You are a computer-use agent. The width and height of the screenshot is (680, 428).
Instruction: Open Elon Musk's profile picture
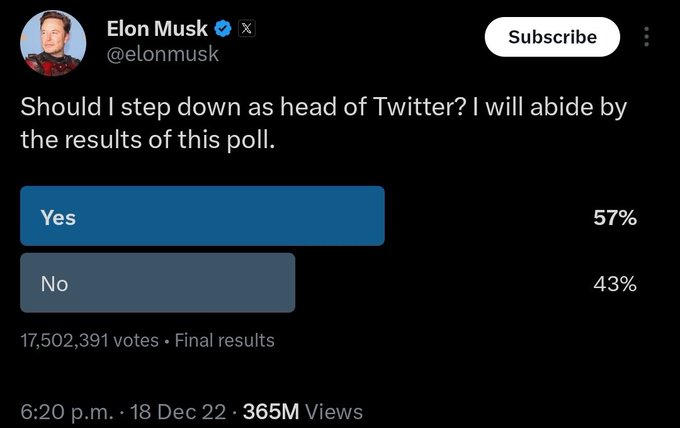(53, 43)
